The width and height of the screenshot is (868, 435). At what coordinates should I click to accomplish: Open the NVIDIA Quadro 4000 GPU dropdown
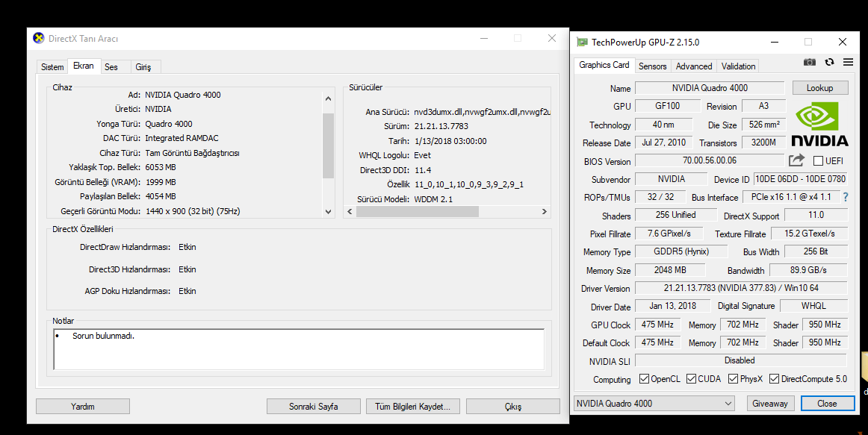pyautogui.click(x=654, y=404)
